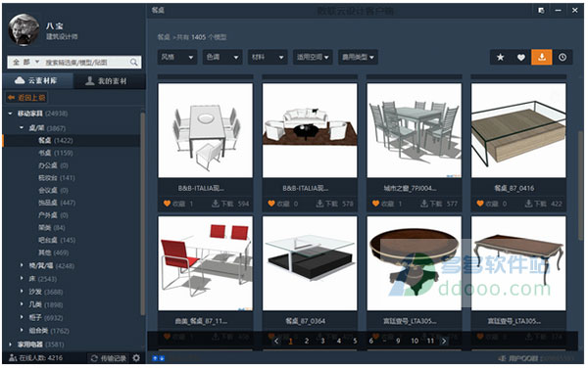588x368 pixels.
Task: Click the search magnifier icon
Action: coord(134,62)
